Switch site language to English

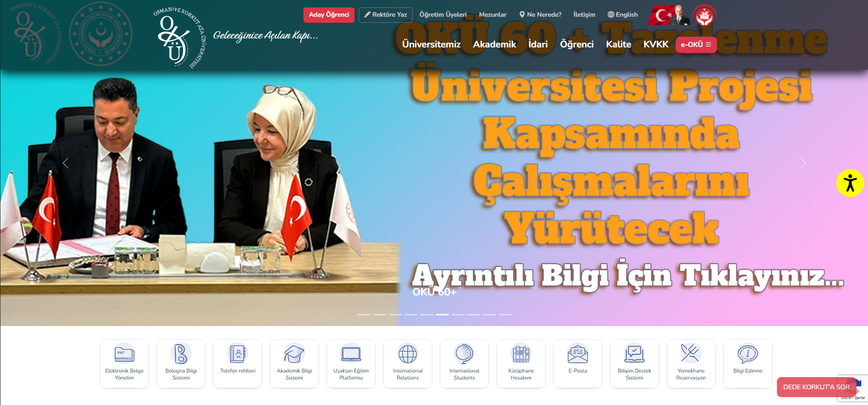pos(623,15)
